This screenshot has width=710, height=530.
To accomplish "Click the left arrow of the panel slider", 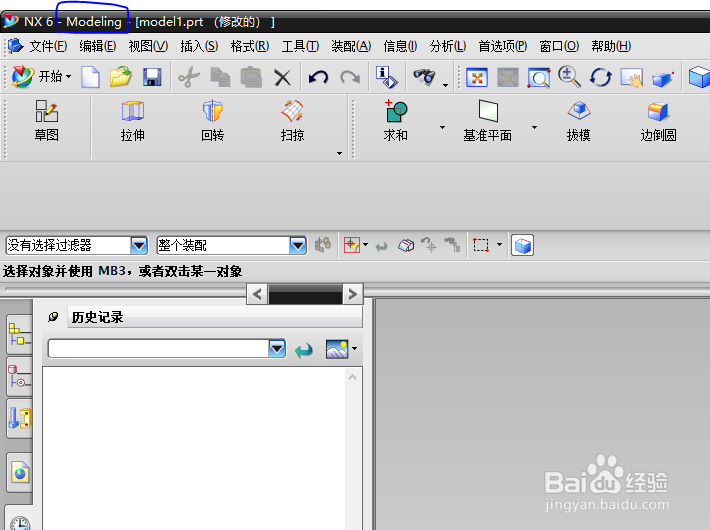I will pos(258,294).
